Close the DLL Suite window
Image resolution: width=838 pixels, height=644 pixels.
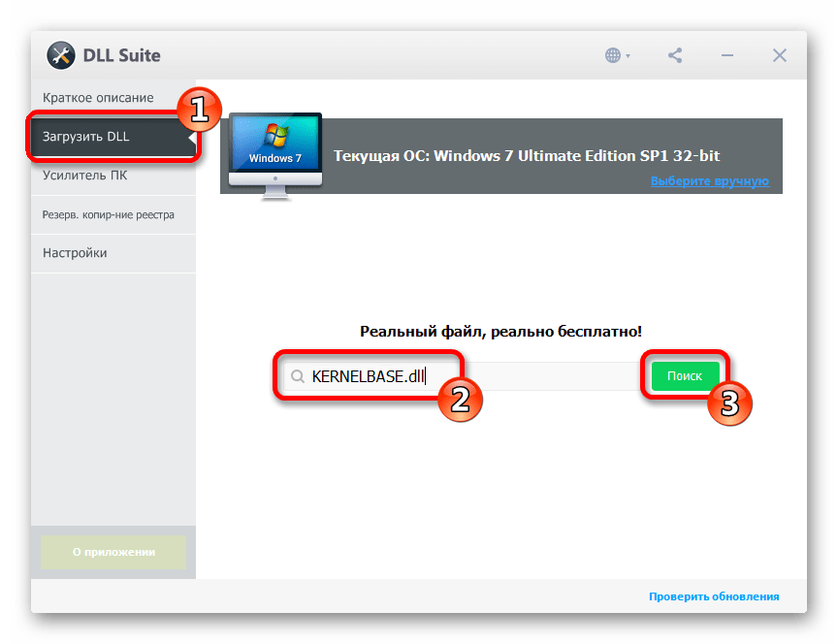(779, 55)
